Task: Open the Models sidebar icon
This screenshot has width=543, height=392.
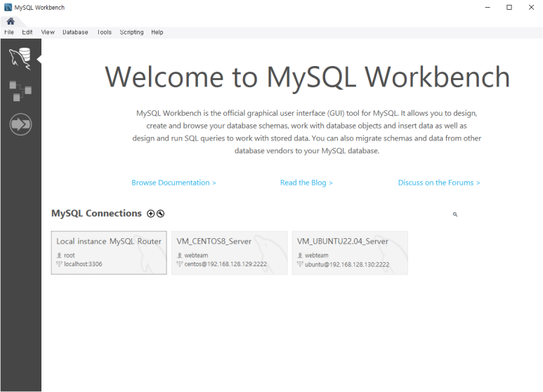Action: 20,91
